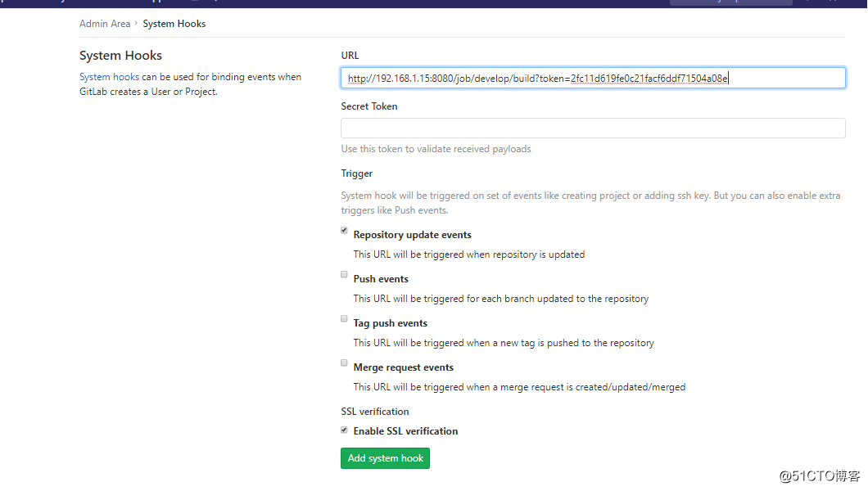Click the Enable SSL verification label text
Viewport: 868px width, 491px height.
pos(405,430)
